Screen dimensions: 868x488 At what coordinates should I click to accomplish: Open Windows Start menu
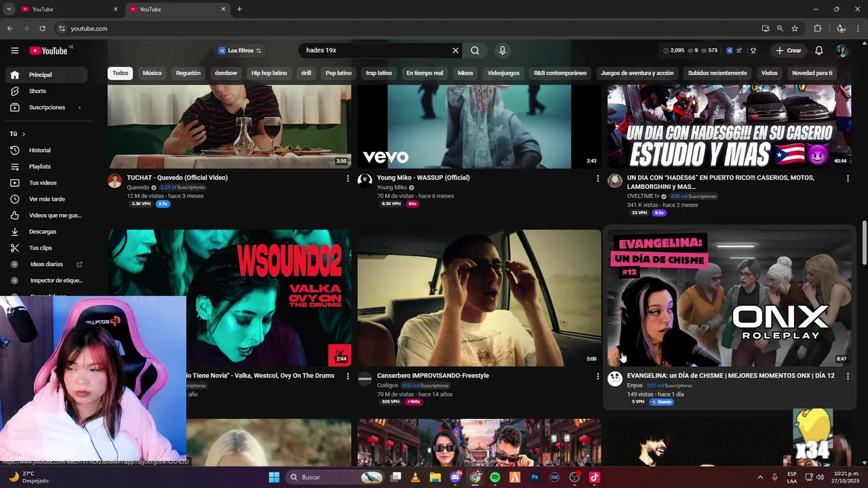pos(274,477)
